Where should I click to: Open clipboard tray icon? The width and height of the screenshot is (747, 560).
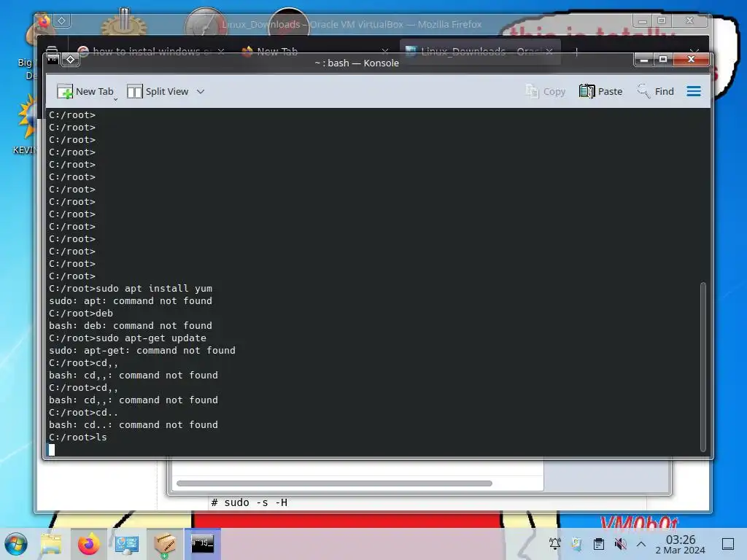pos(599,543)
